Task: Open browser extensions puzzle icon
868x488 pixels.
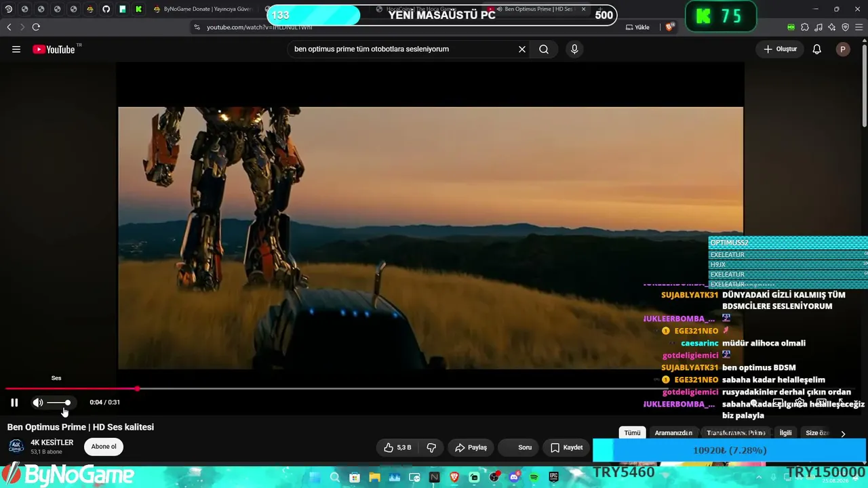Action: [x=805, y=27]
